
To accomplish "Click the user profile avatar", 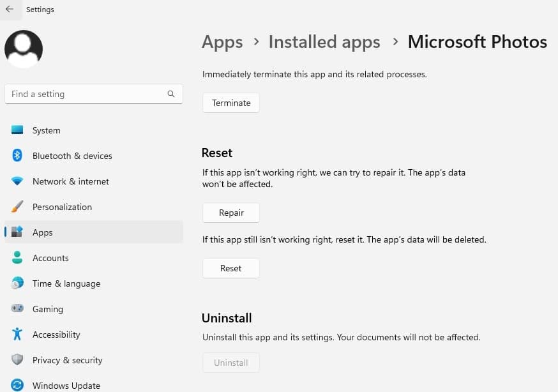I will (23, 49).
